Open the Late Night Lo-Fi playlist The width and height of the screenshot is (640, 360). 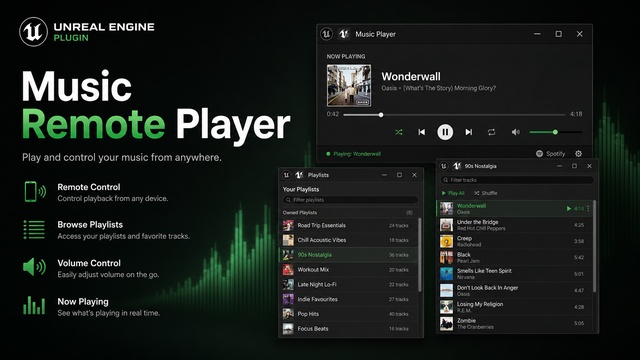coord(349,284)
